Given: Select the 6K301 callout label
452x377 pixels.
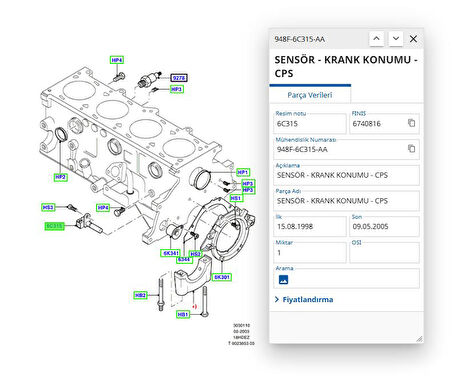Looking at the screenshot, I should click(222, 277).
